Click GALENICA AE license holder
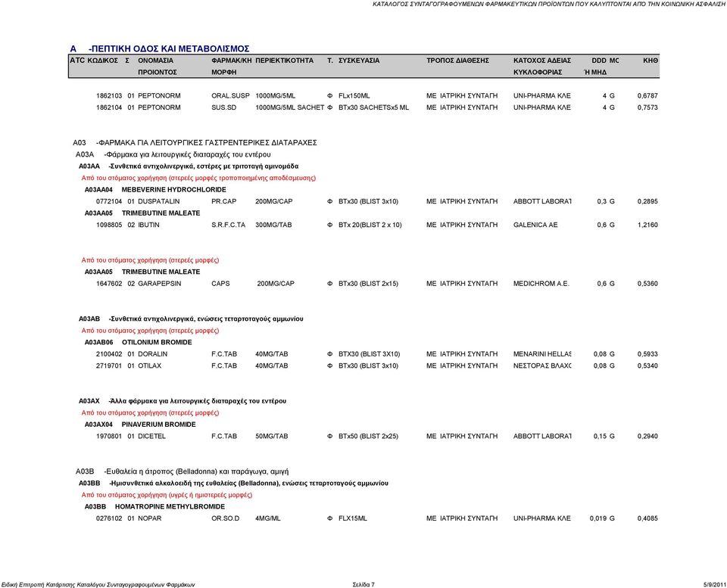The width and height of the screenshot is (727, 588). tap(535, 226)
